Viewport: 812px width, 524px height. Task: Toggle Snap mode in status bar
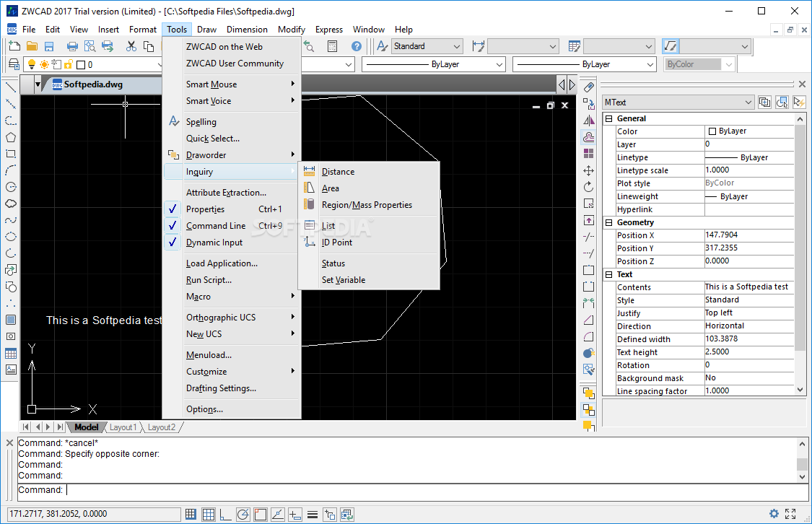coord(191,514)
